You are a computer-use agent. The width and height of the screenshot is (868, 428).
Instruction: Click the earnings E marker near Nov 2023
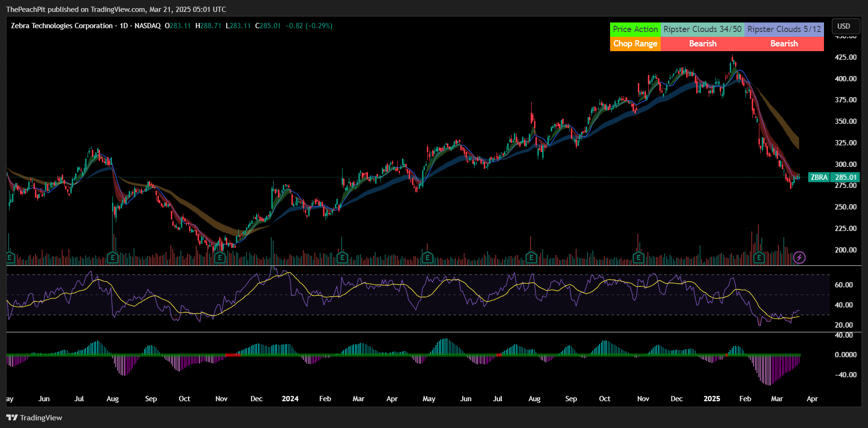(220, 258)
